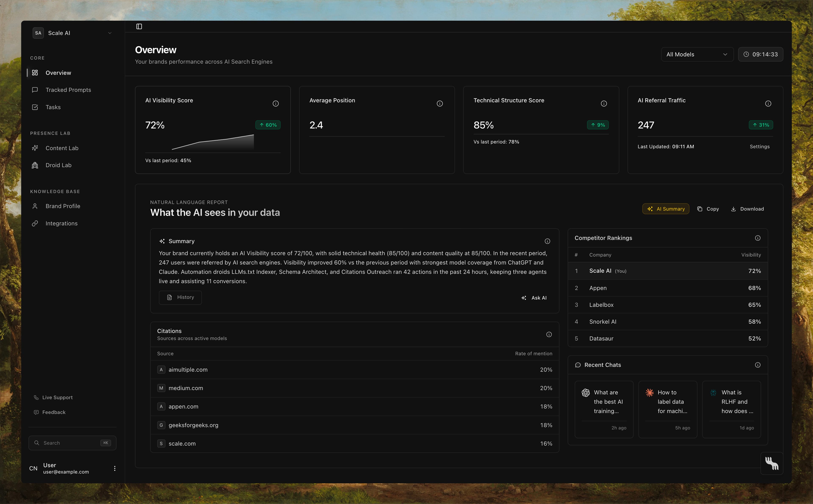Open Brand Profile in sidebar

[63, 206]
